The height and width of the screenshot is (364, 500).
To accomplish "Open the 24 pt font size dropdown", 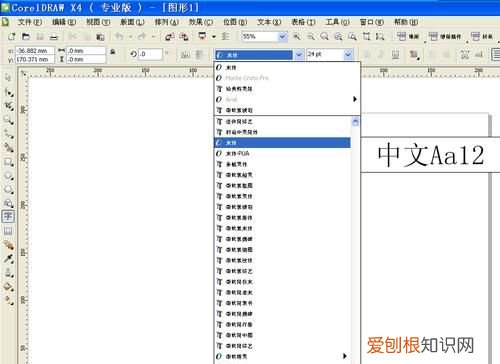I will click(x=348, y=54).
